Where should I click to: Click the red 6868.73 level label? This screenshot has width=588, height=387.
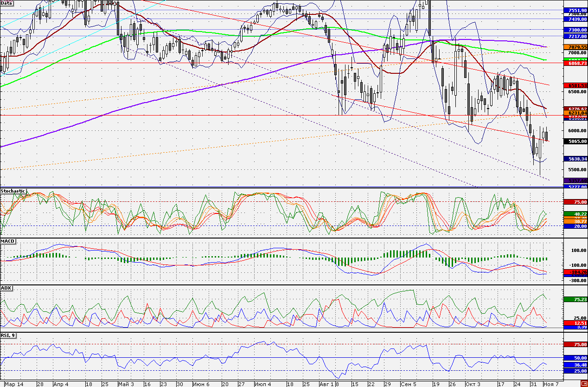(x=575, y=63)
